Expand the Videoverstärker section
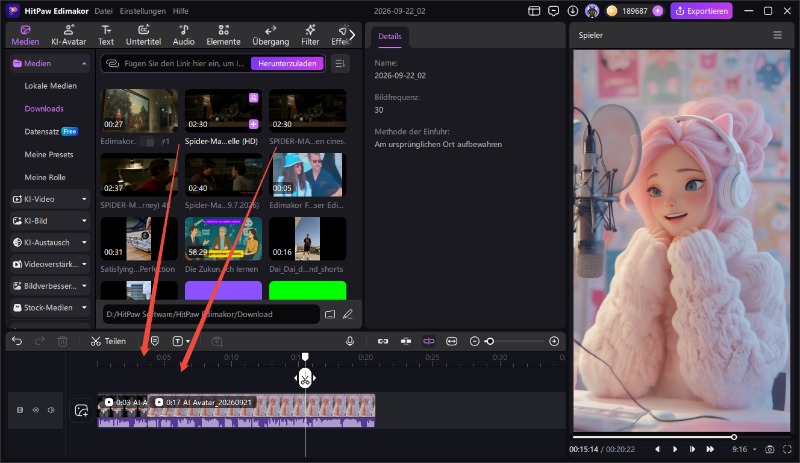Image resolution: width=800 pixels, height=463 pixels. coord(49,264)
